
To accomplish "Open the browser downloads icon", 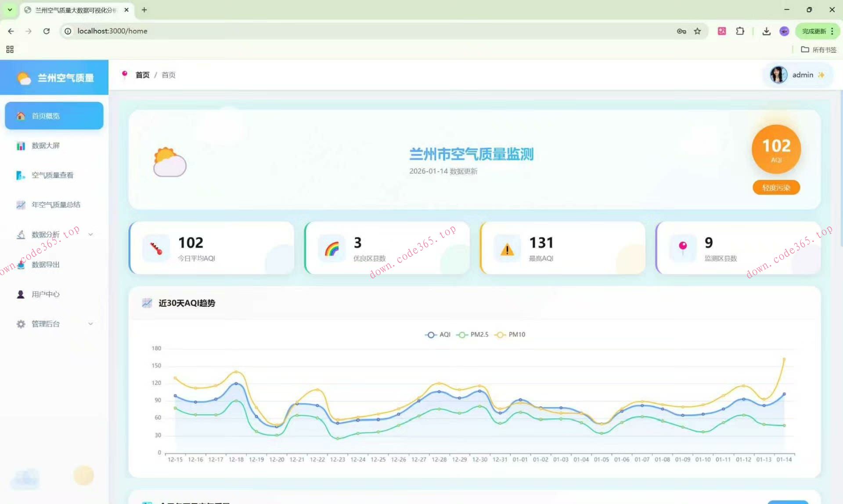I will (766, 31).
